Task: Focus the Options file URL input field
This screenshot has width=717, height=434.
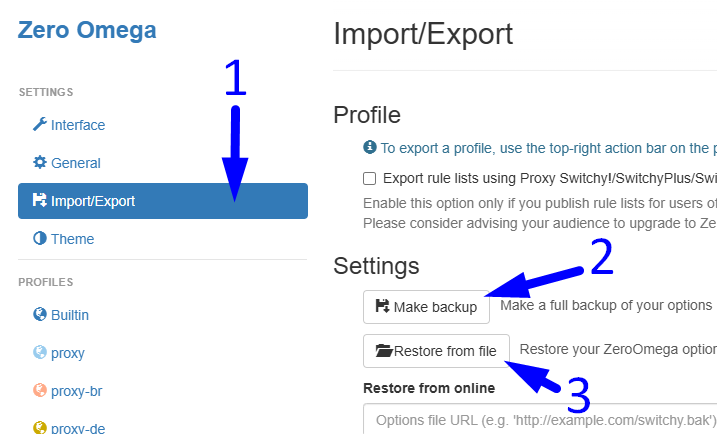Action: (x=540, y=419)
